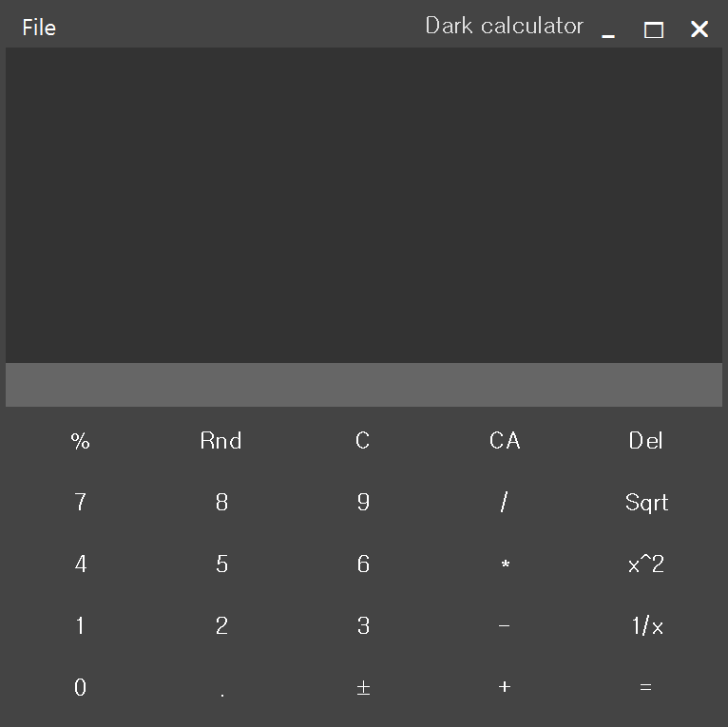Delete last digit with Del
The width and height of the screenshot is (728, 727).
click(645, 441)
